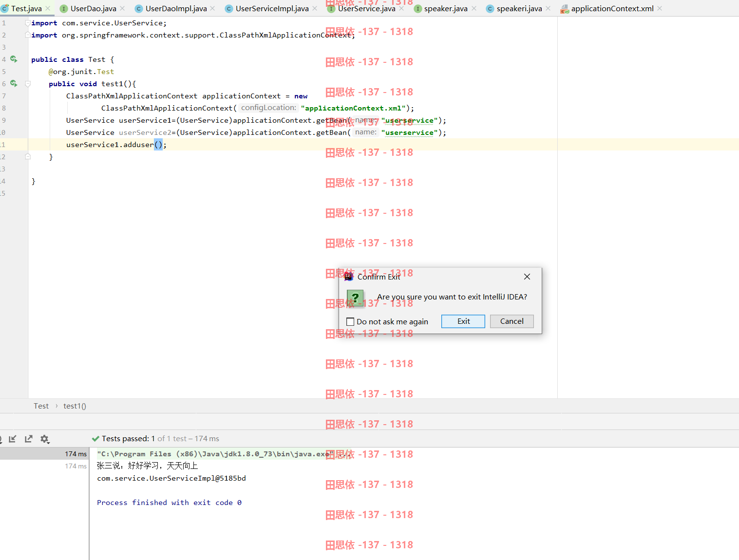Screen dimensions: 739x560
Task: Close the speaker.java tab
Action: 474,8
